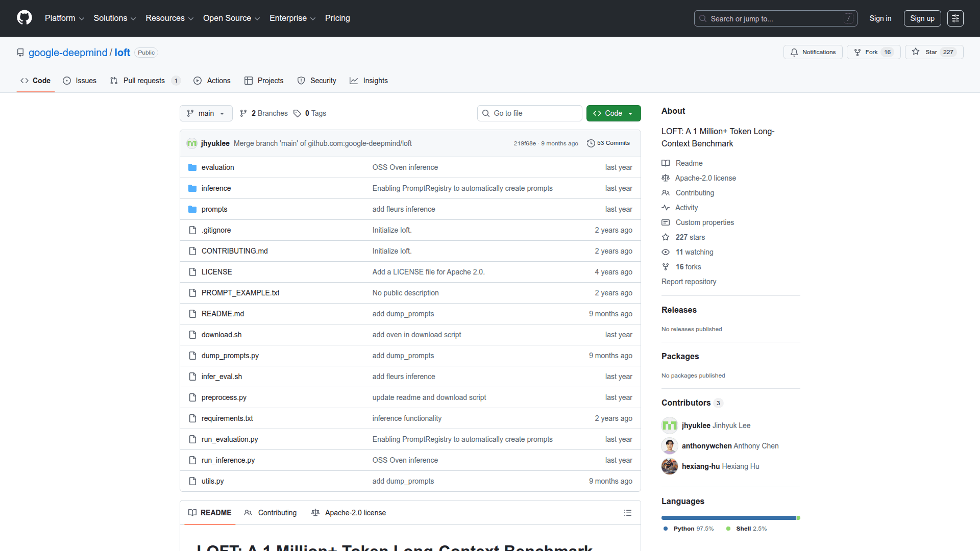Expand the green Code dropdown button
Screen dimensions: 980x551
pos(613,113)
